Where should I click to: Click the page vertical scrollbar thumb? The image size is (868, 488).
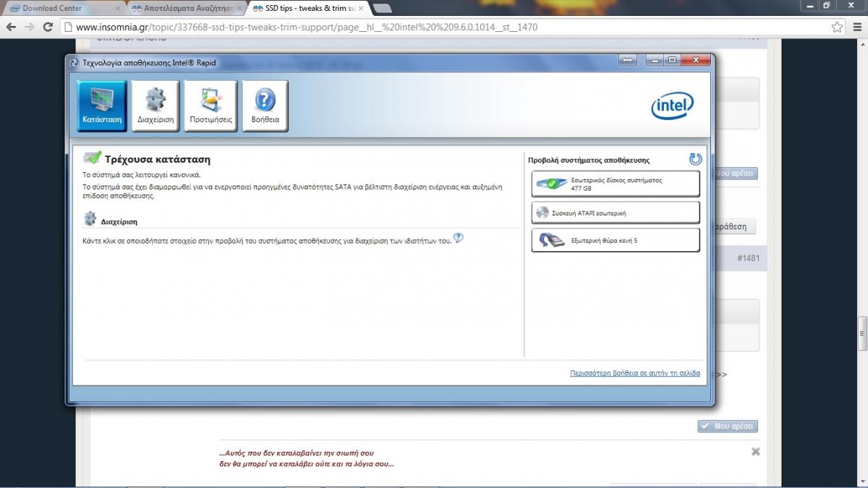click(863, 333)
